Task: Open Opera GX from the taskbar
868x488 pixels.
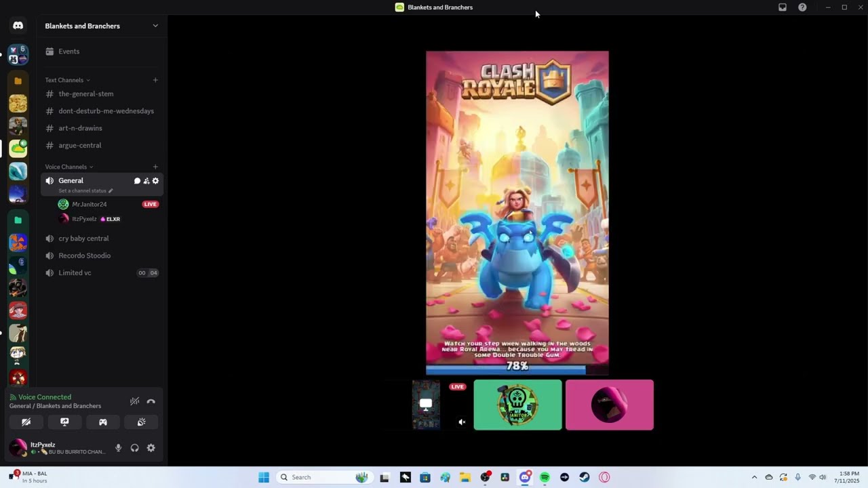Action: click(604, 477)
